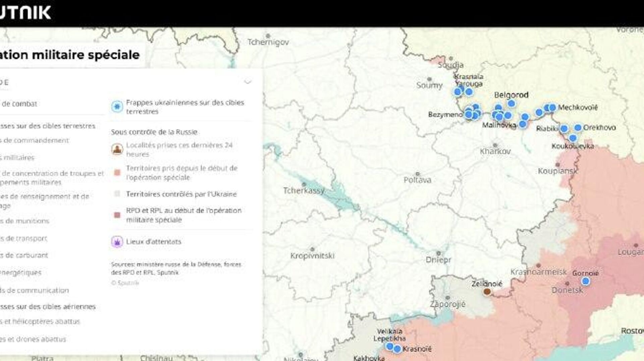
Task: Click the Ukrainian strikes legend icon
Action: point(117,107)
